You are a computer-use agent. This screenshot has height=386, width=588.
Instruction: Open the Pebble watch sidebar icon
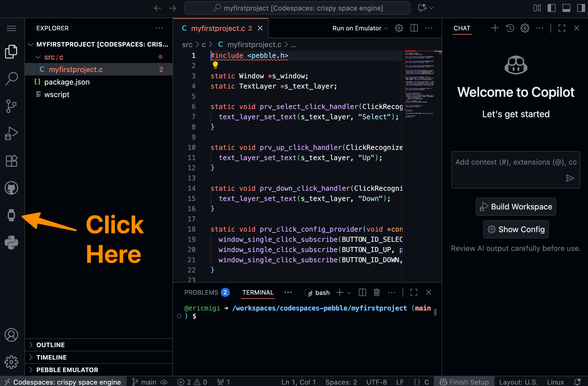[x=11, y=215]
